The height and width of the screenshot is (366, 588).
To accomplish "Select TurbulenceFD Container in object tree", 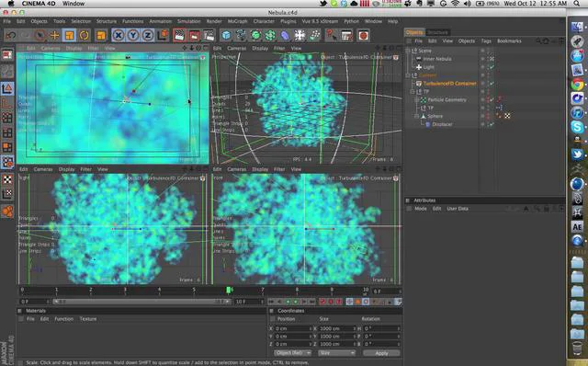I will 449,84.
